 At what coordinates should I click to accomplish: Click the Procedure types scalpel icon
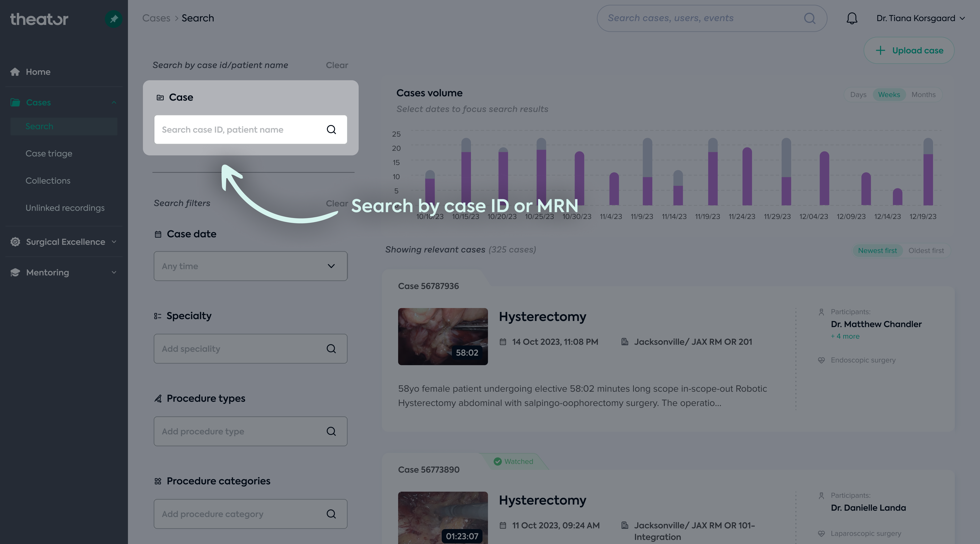click(x=158, y=398)
